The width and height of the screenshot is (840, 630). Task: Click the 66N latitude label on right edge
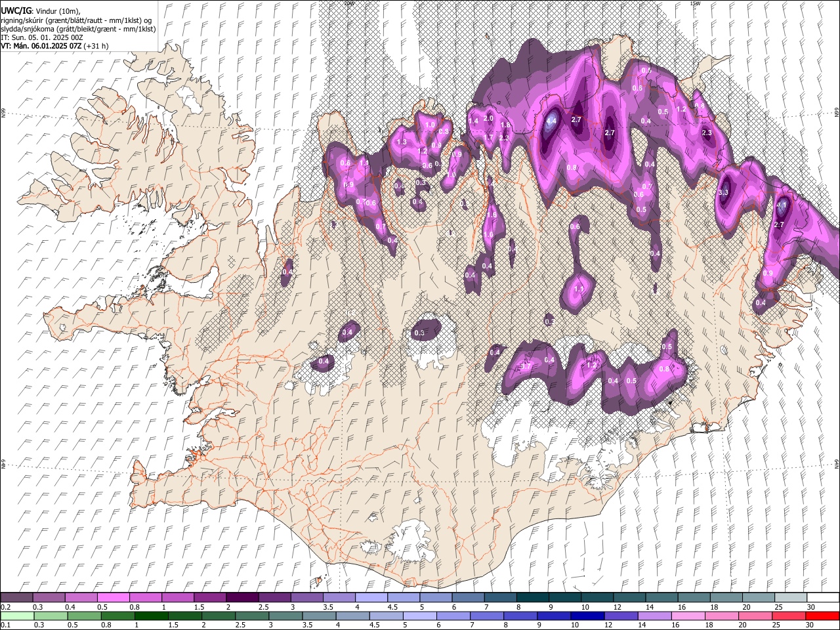click(837, 113)
